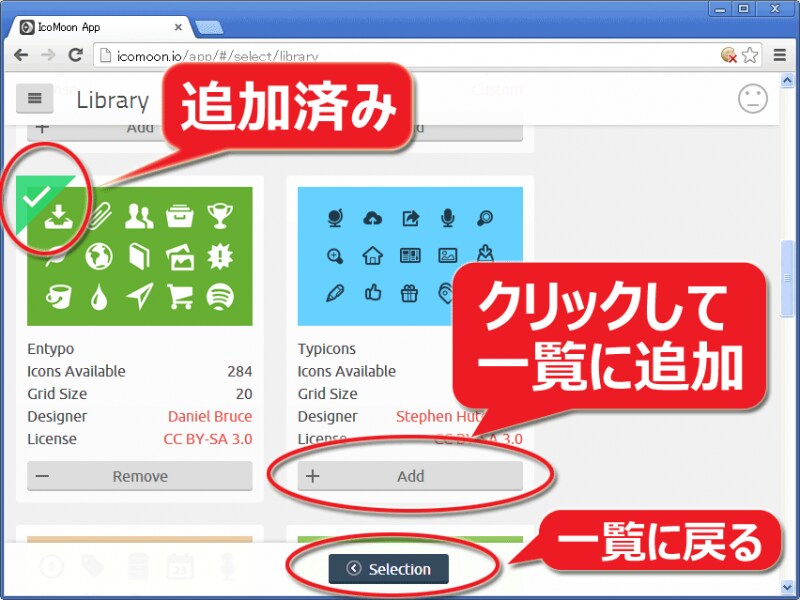
Task: Select the pencil icon in Typicons preview
Action: (335, 292)
